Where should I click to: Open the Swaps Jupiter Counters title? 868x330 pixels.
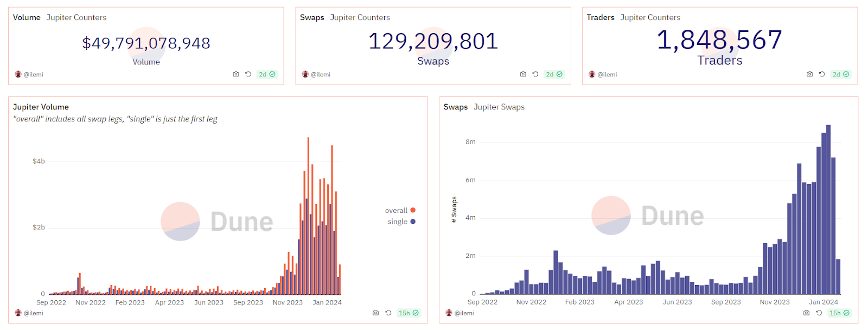(345, 17)
